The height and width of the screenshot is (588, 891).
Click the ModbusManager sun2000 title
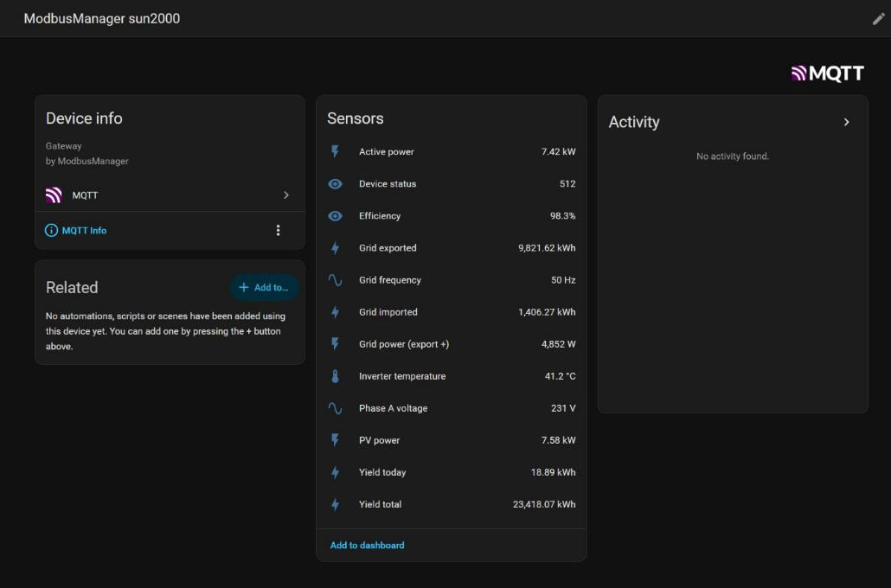[102, 19]
